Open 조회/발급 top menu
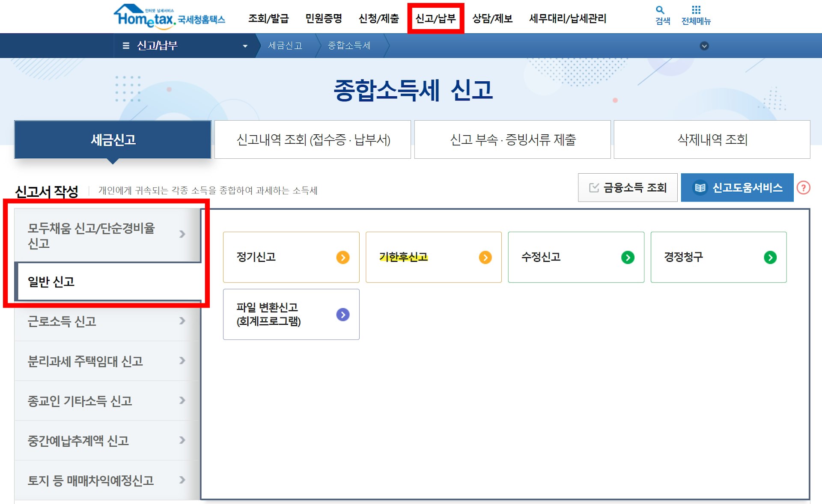Image resolution: width=822 pixels, height=504 pixels. point(268,18)
